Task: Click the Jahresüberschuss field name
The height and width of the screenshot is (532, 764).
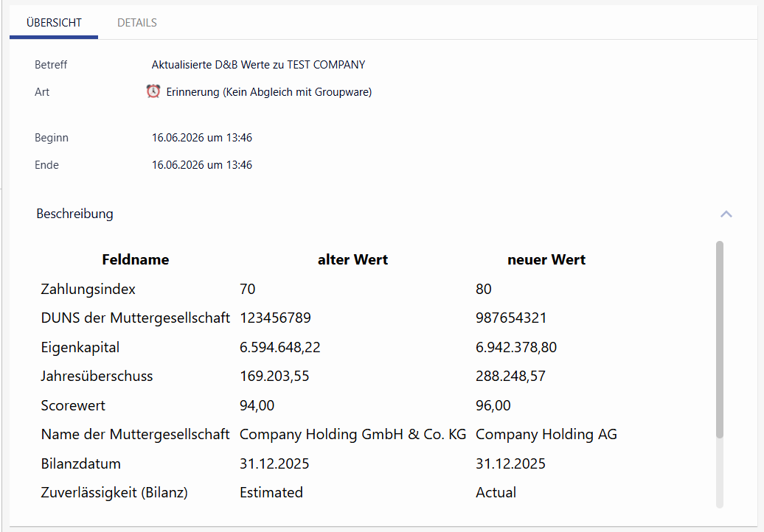Action: pos(97,377)
